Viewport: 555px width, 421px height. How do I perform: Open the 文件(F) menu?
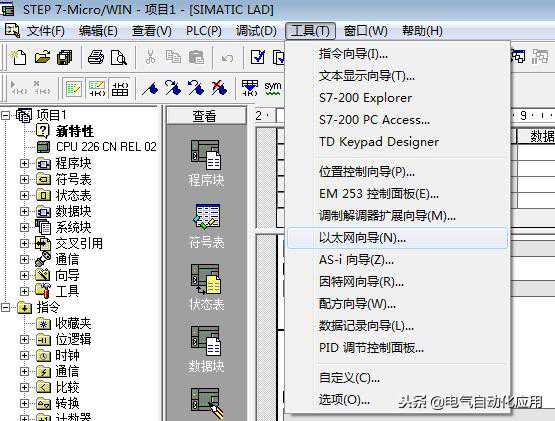click(46, 31)
